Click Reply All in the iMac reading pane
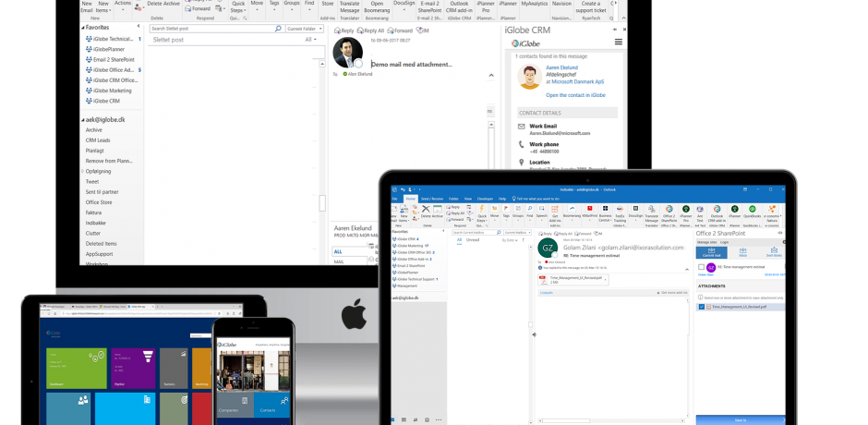This screenshot has height=425, width=868. [371, 30]
